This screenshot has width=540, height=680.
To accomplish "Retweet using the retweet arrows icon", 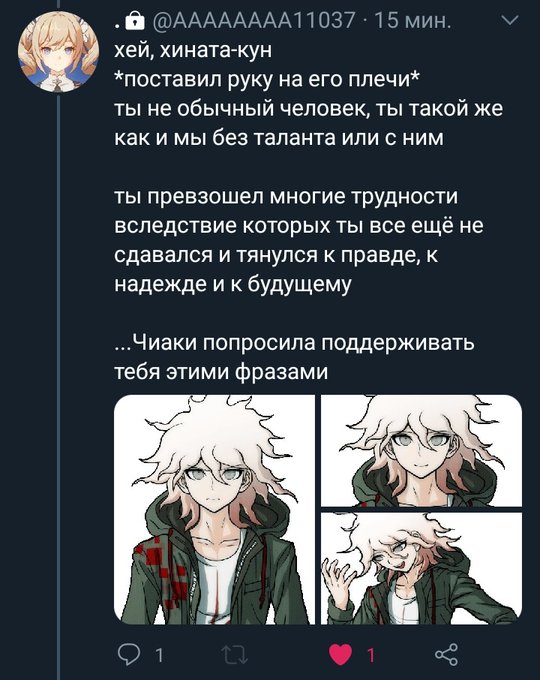I will click(235, 654).
